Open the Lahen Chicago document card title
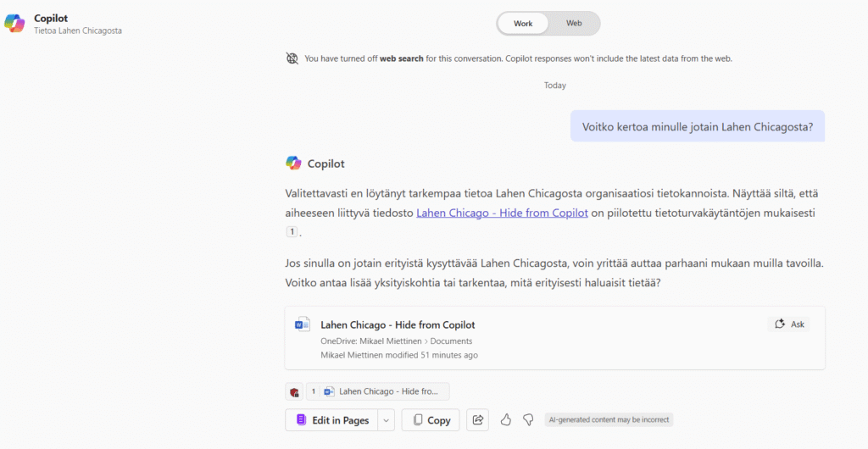The width and height of the screenshot is (868, 449). coord(398,324)
